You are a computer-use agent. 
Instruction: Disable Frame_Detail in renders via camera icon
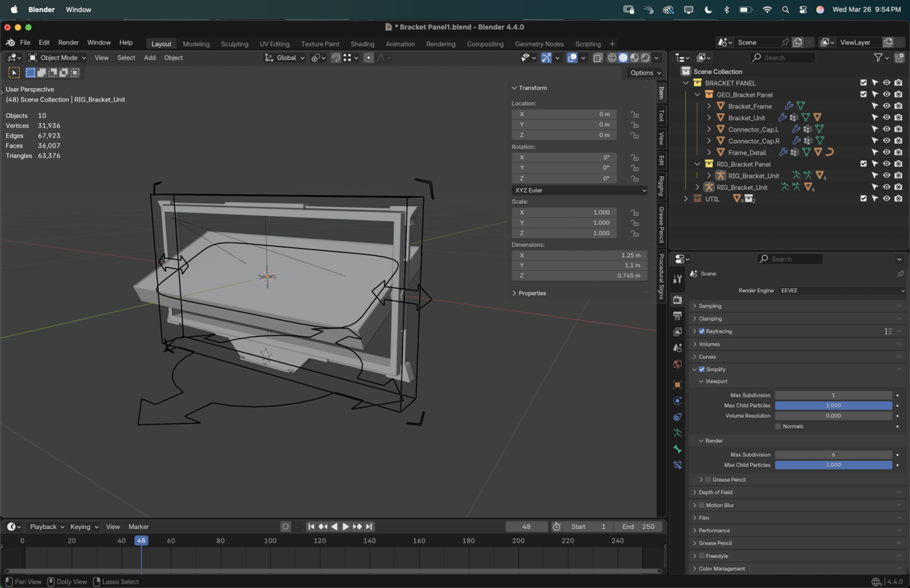click(899, 152)
